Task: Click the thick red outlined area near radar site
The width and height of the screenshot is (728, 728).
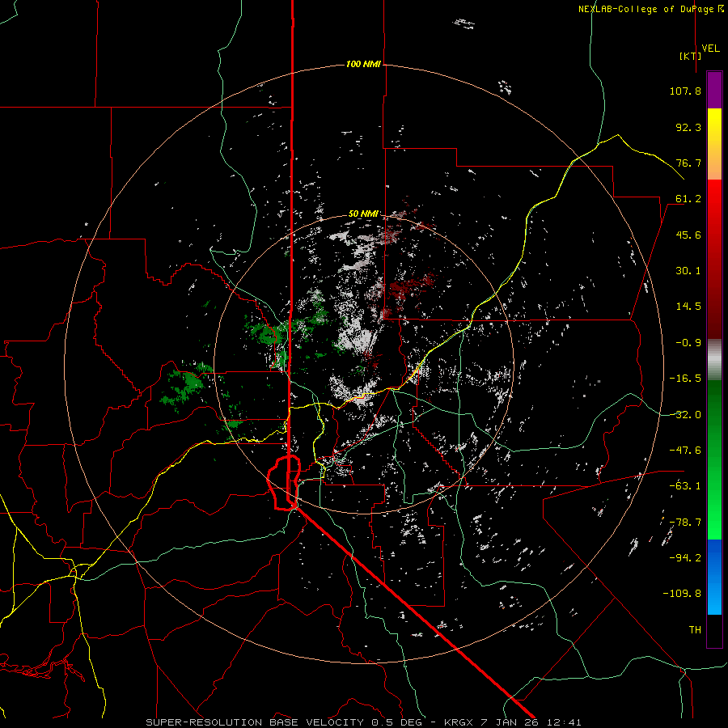Action: click(x=284, y=483)
